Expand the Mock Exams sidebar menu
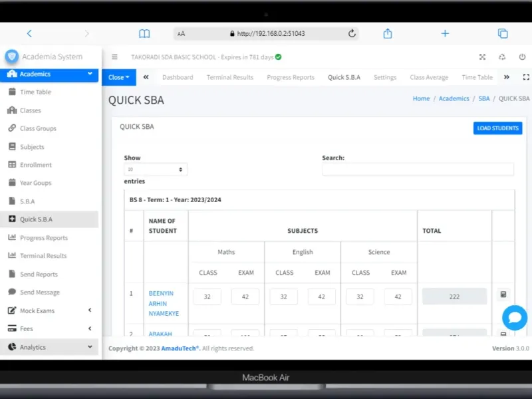This screenshot has width=532, height=399. point(49,311)
